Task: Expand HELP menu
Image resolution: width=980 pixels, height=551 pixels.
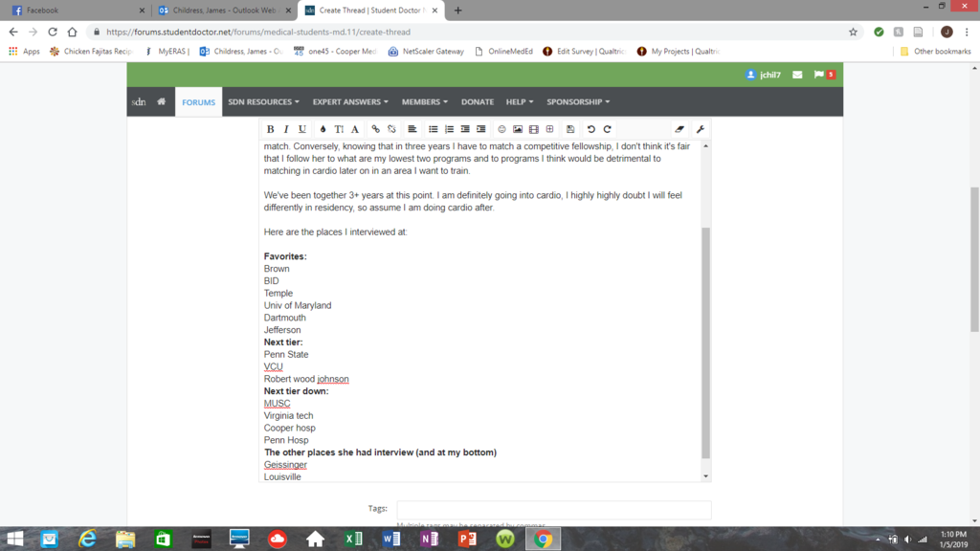Action: tap(520, 101)
